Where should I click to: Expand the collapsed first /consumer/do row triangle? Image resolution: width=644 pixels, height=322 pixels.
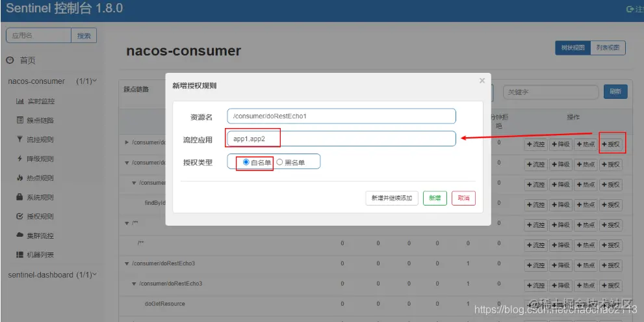click(x=127, y=142)
